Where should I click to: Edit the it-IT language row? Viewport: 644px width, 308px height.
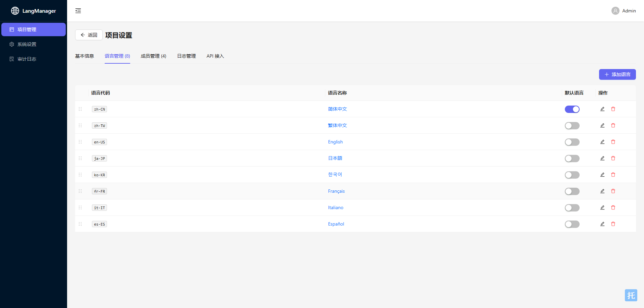(602, 207)
